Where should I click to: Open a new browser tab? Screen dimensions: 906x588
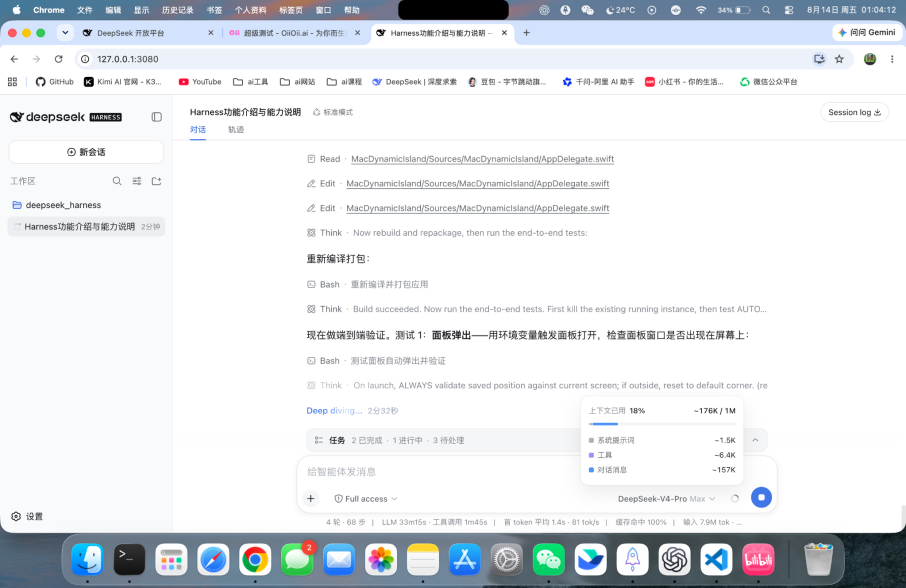pos(526,33)
